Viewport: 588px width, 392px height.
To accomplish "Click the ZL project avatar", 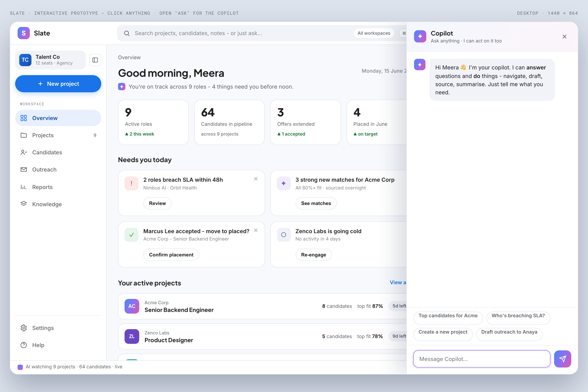I will [x=132, y=336].
